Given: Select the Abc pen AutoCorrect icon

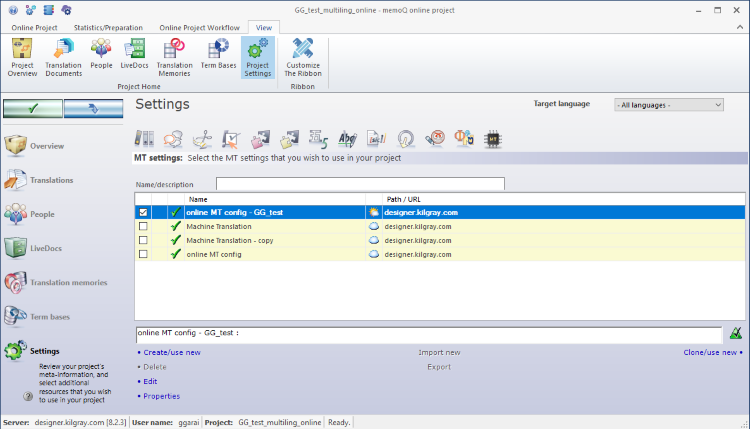Looking at the screenshot, I should (x=347, y=139).
